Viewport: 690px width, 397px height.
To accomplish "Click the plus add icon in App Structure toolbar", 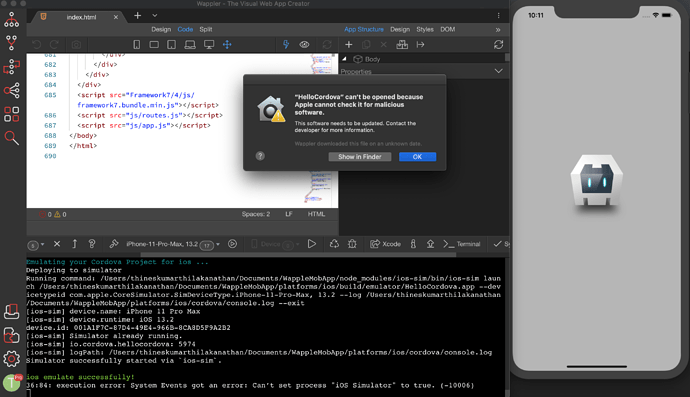I will pyautogui.click(x=349, y=44).
